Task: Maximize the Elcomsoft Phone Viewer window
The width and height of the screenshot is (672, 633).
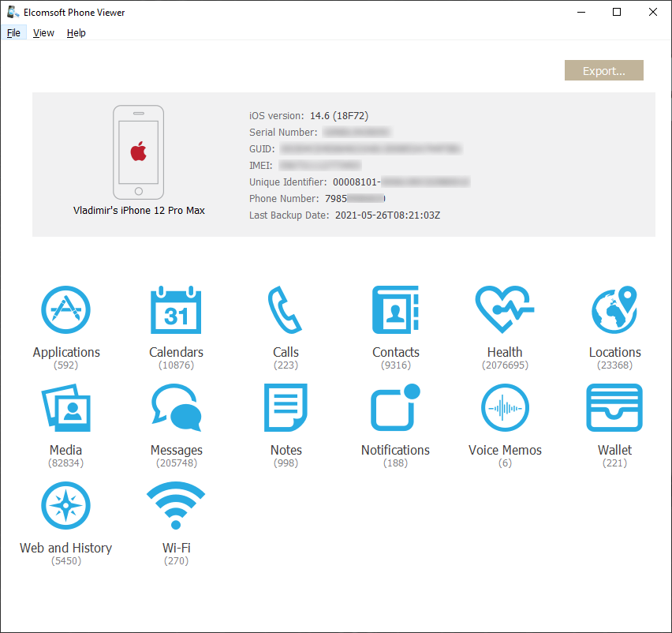Action: (617, 12)
